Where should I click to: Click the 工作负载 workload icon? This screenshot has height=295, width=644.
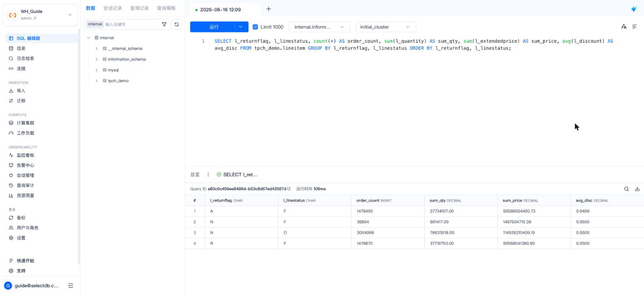pos(11,133)
